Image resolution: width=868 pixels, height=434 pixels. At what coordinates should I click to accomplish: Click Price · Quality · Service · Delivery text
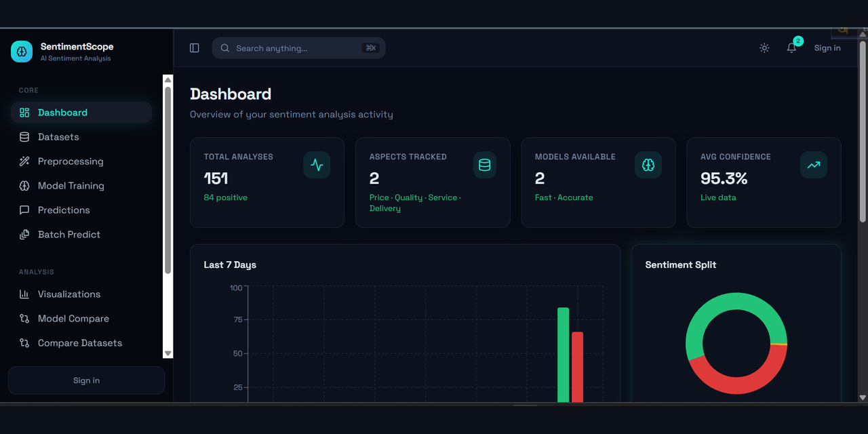pos(416,203)
